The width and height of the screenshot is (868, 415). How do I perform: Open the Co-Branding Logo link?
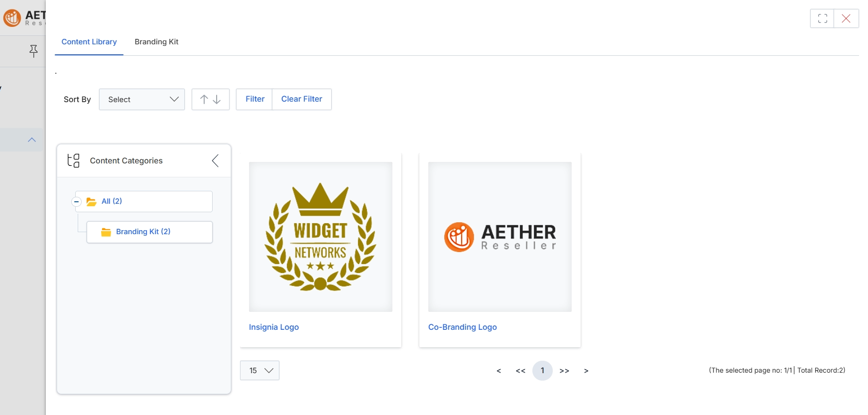point(463,327)
